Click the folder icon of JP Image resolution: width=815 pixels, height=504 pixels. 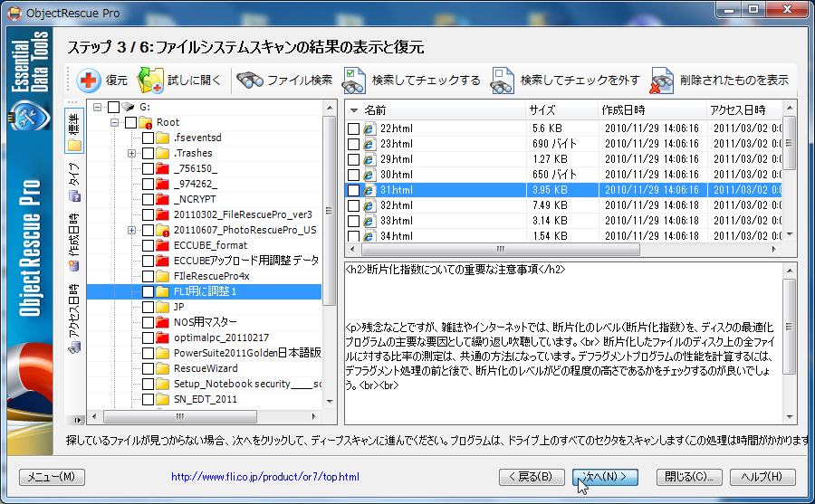(163, 307)
